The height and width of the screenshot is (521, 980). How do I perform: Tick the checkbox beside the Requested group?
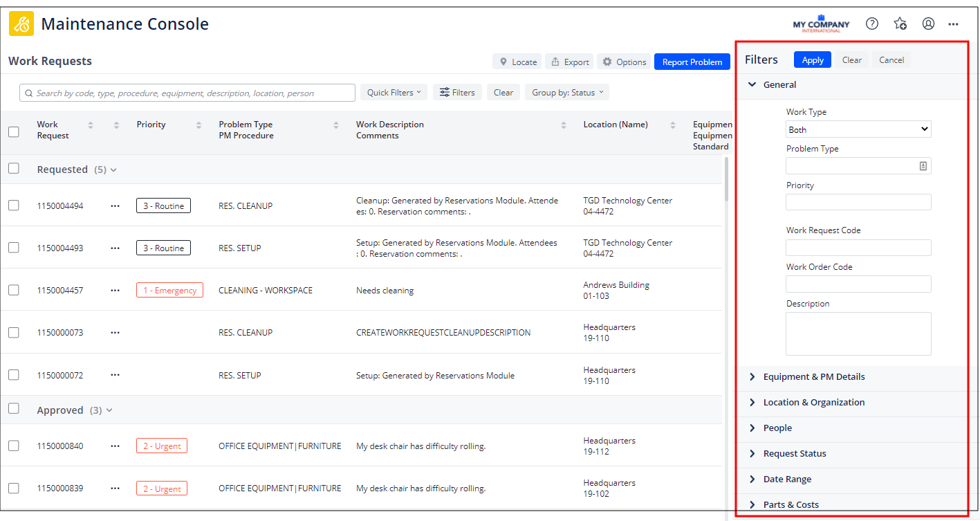(13, 168)
